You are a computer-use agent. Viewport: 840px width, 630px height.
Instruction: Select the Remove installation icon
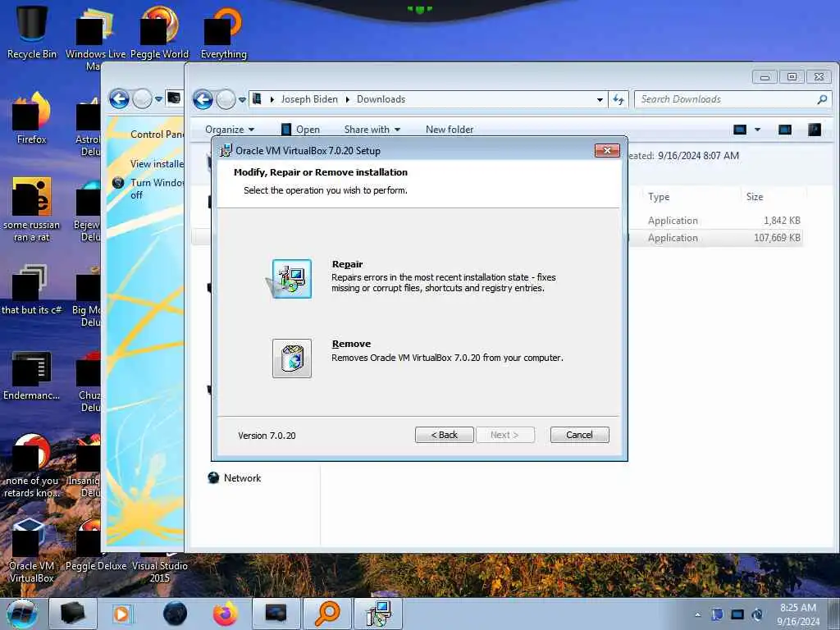click(x=291, y=358)
